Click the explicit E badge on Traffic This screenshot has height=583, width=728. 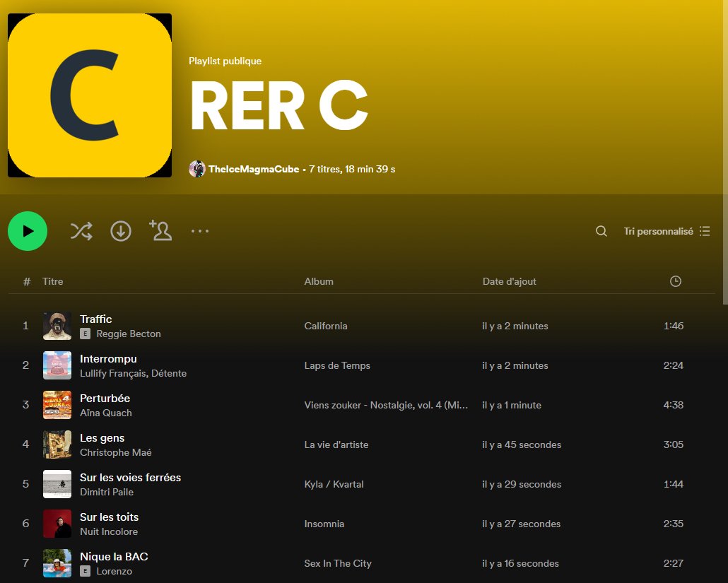(x=85, y=334)
